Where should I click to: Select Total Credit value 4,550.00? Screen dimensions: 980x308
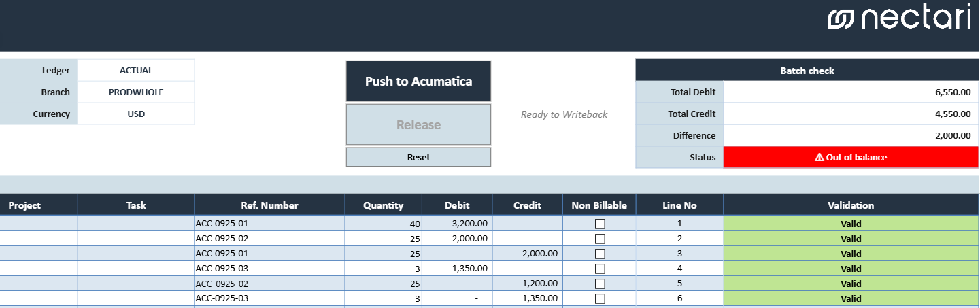[x=851, y=114]
